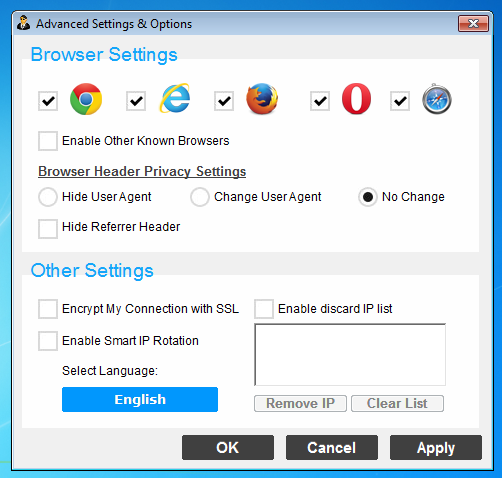
Task: Click the Firefox browser icon
Action: [x=262, y=99]
